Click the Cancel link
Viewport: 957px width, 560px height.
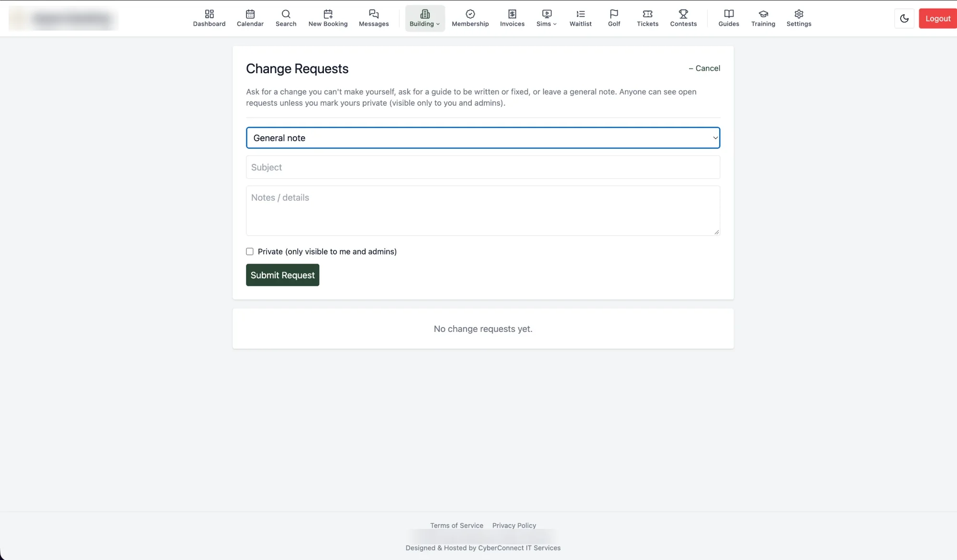[704, 68]
